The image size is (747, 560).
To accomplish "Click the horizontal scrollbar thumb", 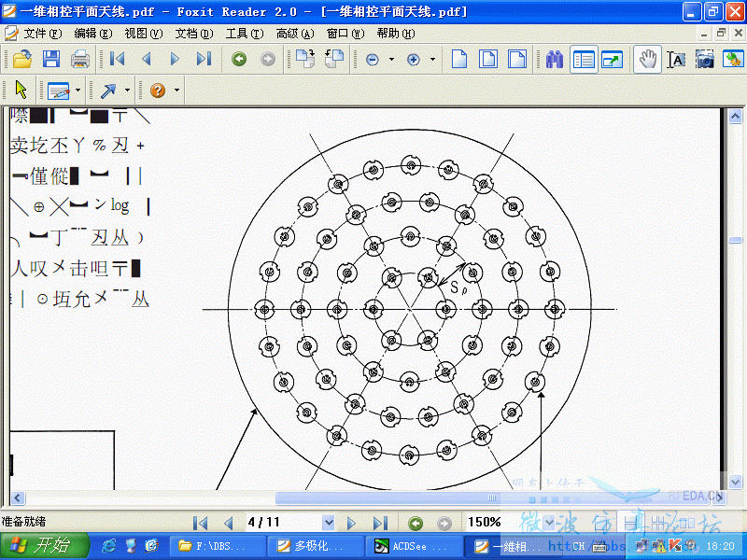I will (x=493, y=498).
